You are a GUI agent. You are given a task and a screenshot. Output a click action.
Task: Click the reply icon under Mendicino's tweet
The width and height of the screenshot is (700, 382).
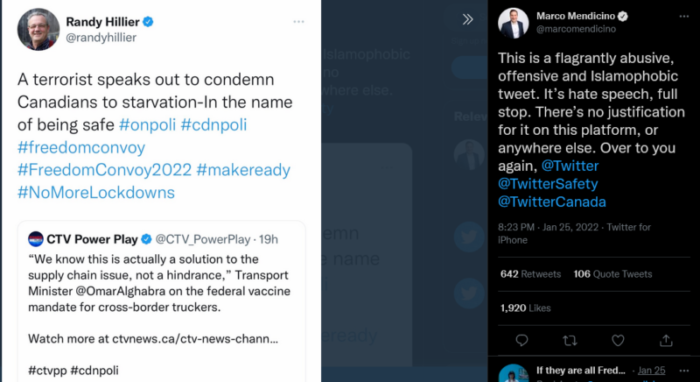pos(521,340)
